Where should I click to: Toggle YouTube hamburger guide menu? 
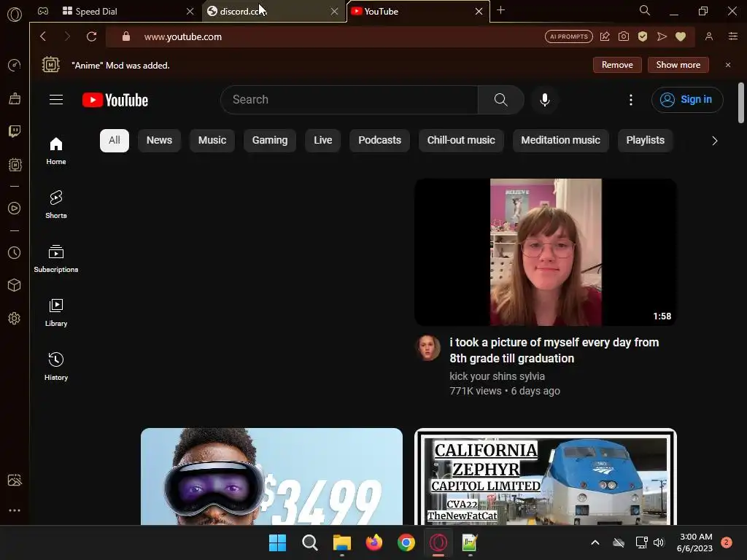click(x=56, y=99)
